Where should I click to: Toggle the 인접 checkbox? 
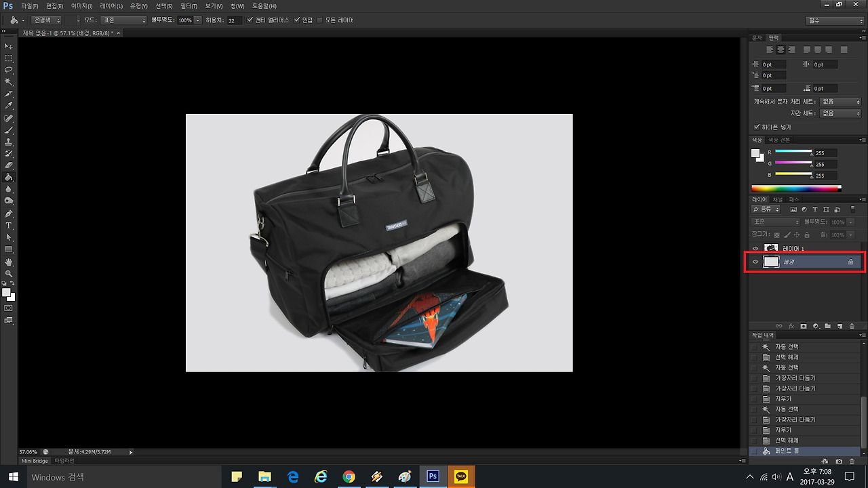297,20
